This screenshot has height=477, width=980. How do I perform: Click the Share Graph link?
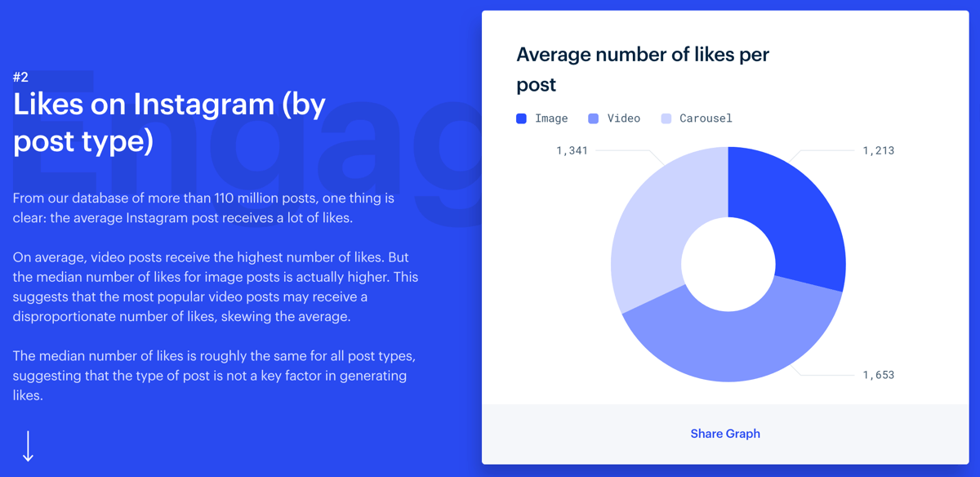725,434
